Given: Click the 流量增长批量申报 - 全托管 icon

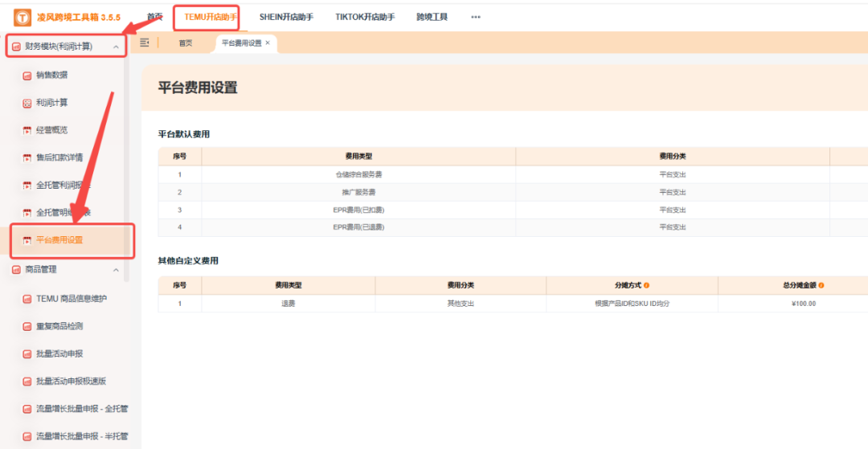Looking at the screenshot, I should pos(27,409).
